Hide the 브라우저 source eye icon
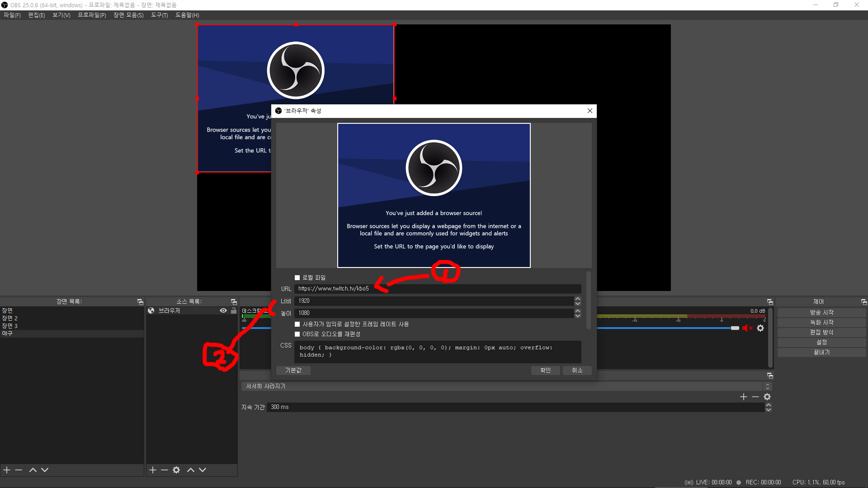 coord(223,311)
